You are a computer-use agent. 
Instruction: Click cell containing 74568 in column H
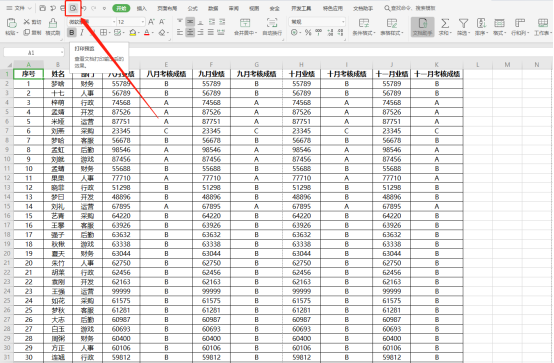click(x=301, y=103)
